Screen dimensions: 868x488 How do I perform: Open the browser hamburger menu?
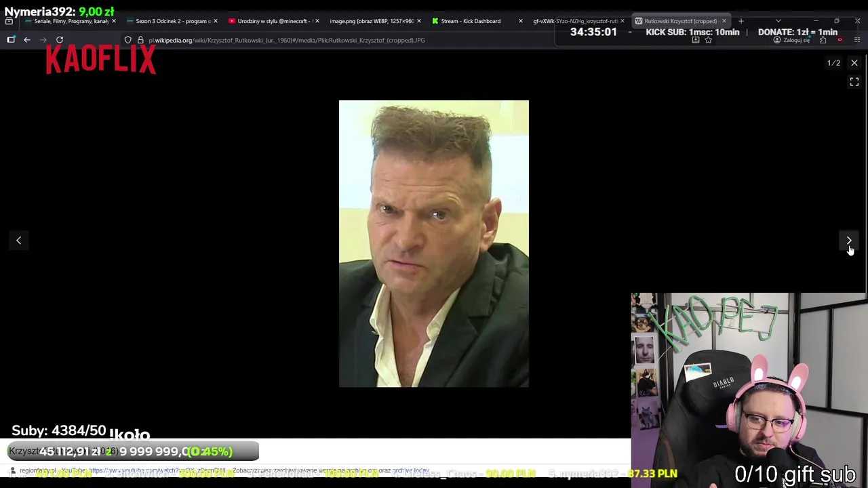[x=857, y=40]
